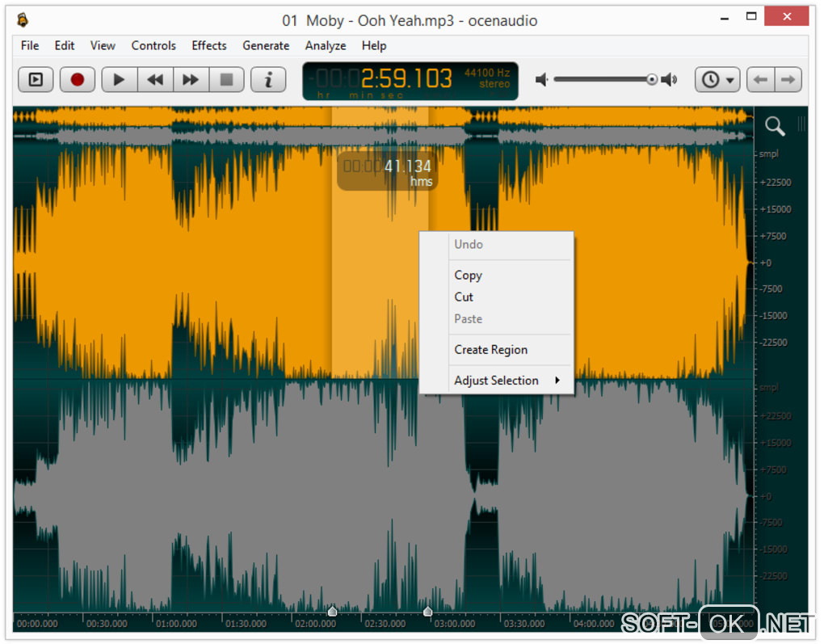824x644 pixels.
Task: Open the File menu
Action: 30,46
